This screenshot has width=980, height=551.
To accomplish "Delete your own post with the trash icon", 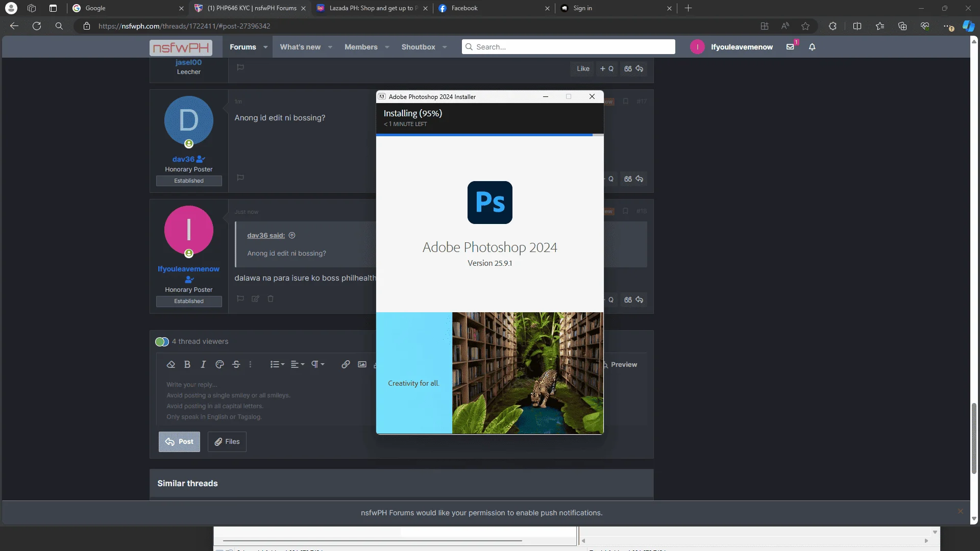I will pyautogui.click(x=271, y=299).
